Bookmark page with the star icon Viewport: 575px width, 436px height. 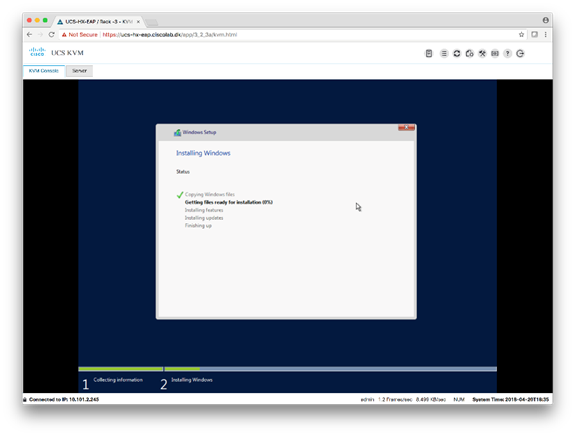point(521,34)
